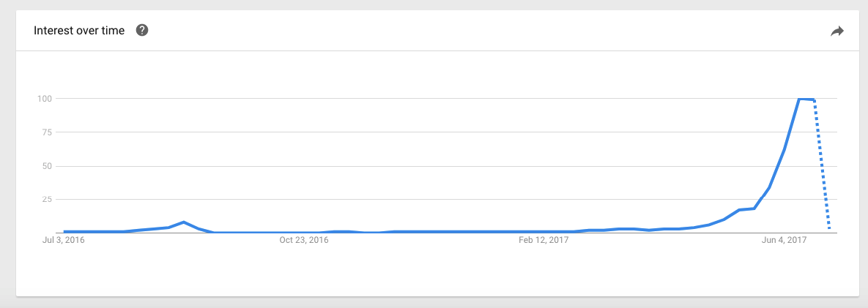Click the 75 y-axis label
The width and height of the screenshot is (868, 308).
(x=47, y=132)
